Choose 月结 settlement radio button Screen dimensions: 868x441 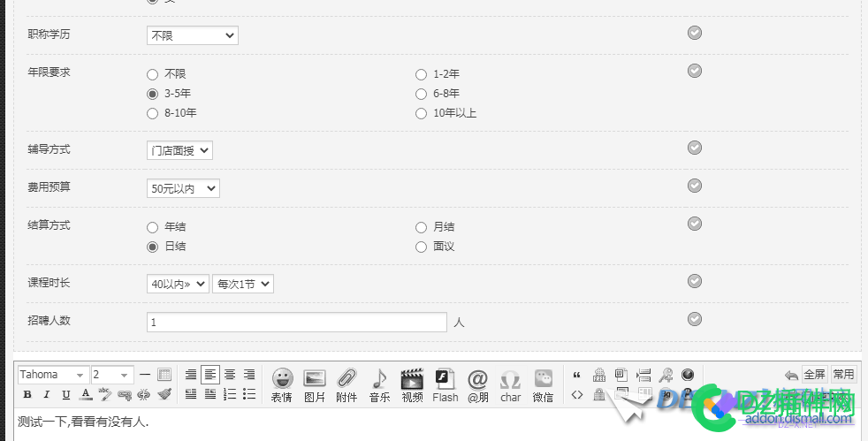click(x=422, y=227)
